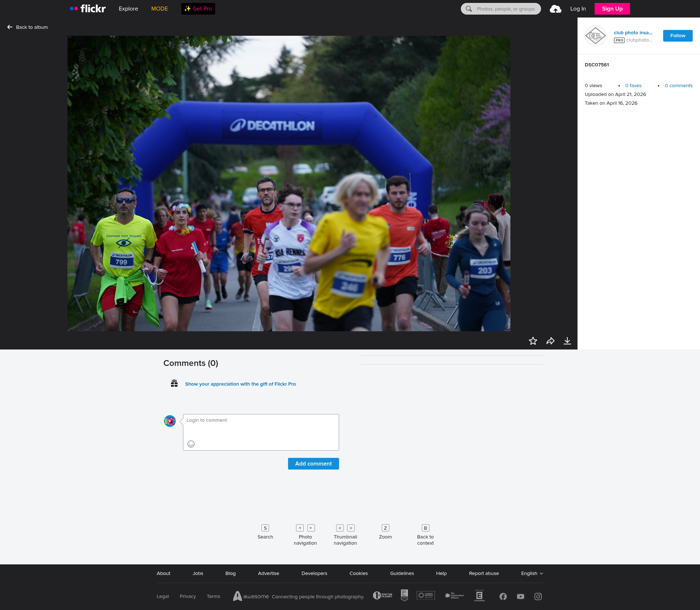Open the MODE menu item
The height and width of the screenshot is (610, 700).
[159, 9]
